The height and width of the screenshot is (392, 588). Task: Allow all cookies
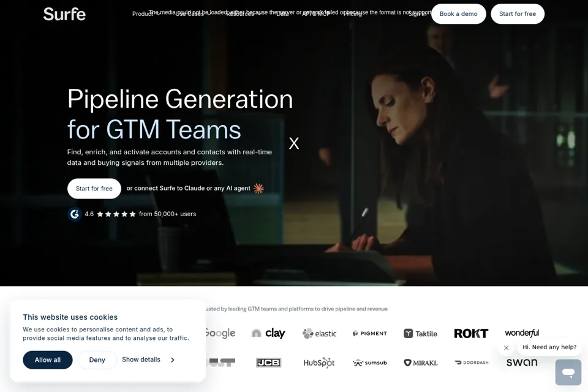[48, 360]
